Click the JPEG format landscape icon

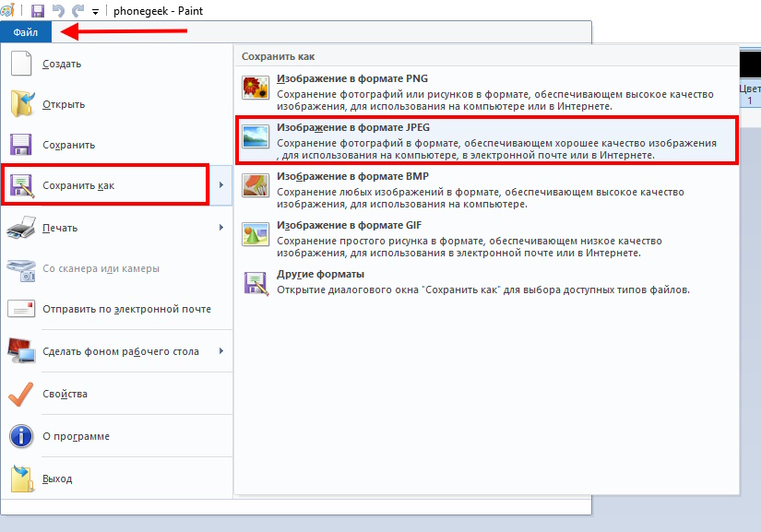pyautogui.click(x=256, y=136)
